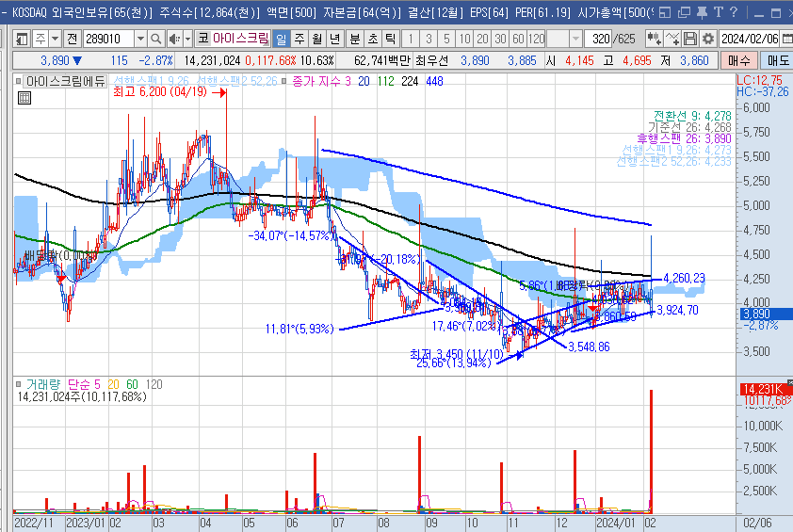
Task: Minimize the chart window
Action: [758, 13]
